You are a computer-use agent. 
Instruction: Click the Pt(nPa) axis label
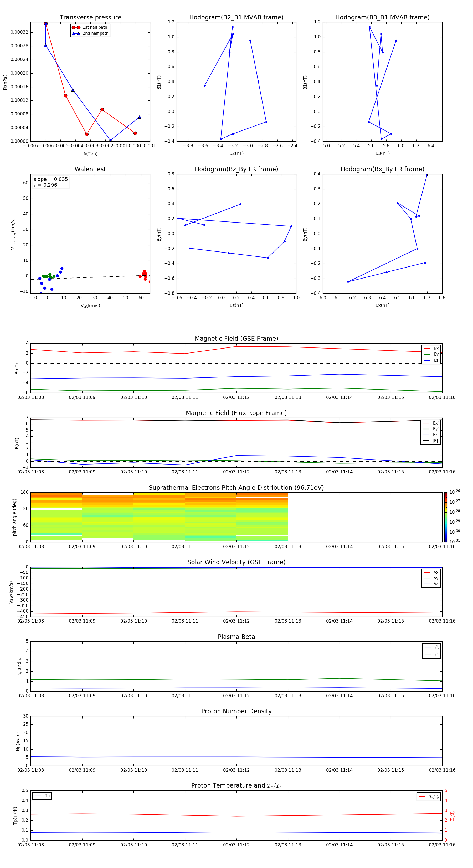click(x=5, y=82)
